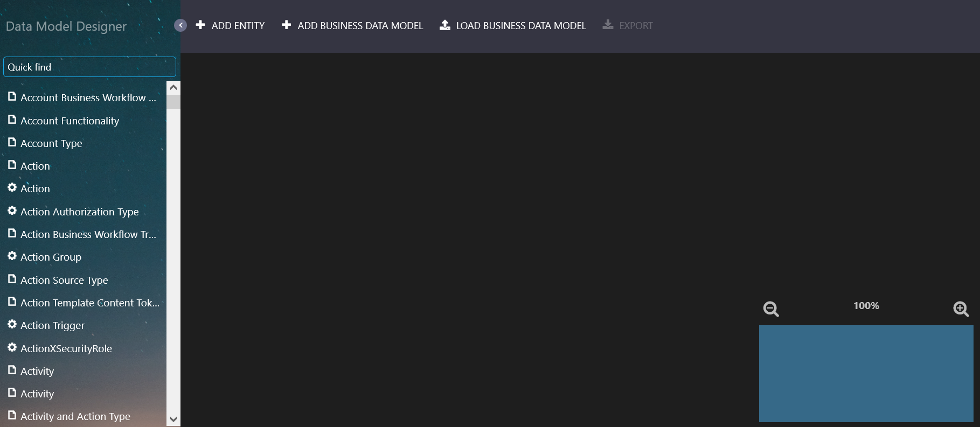Focus the Quick find search field

[x=89, y=67]
